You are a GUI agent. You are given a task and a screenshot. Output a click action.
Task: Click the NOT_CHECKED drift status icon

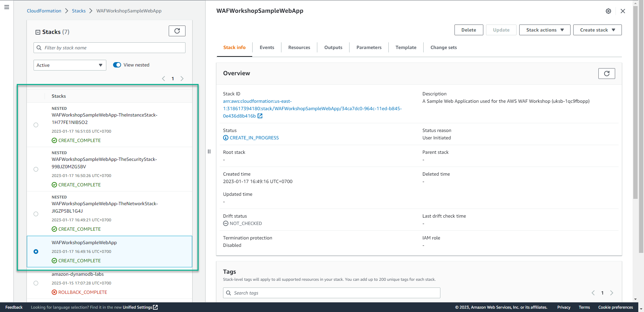point(226,223)
